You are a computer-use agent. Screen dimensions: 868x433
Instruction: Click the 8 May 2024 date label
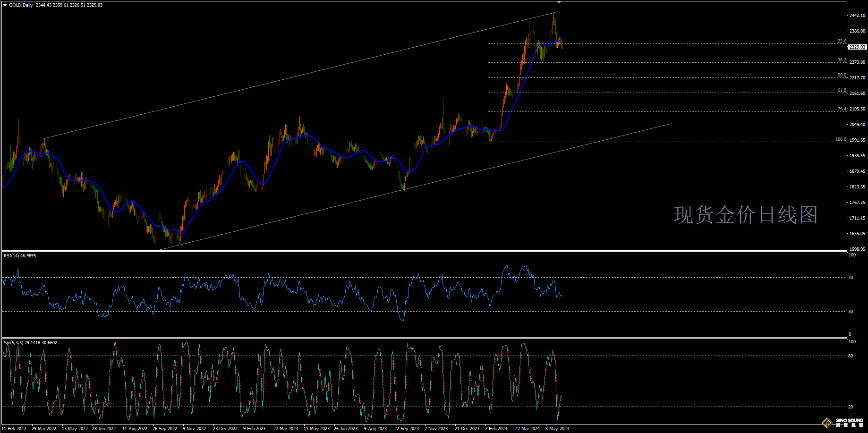click(557, 429)
